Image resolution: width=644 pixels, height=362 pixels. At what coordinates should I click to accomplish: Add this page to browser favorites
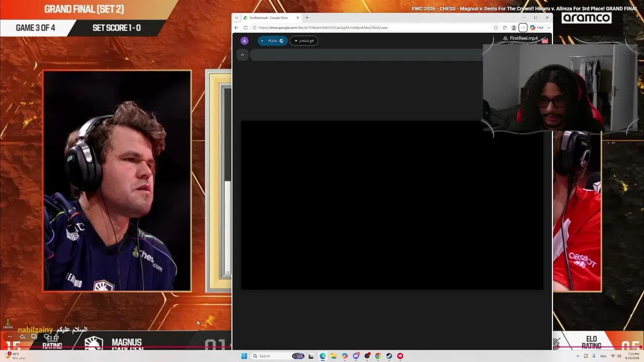(496, 28)
